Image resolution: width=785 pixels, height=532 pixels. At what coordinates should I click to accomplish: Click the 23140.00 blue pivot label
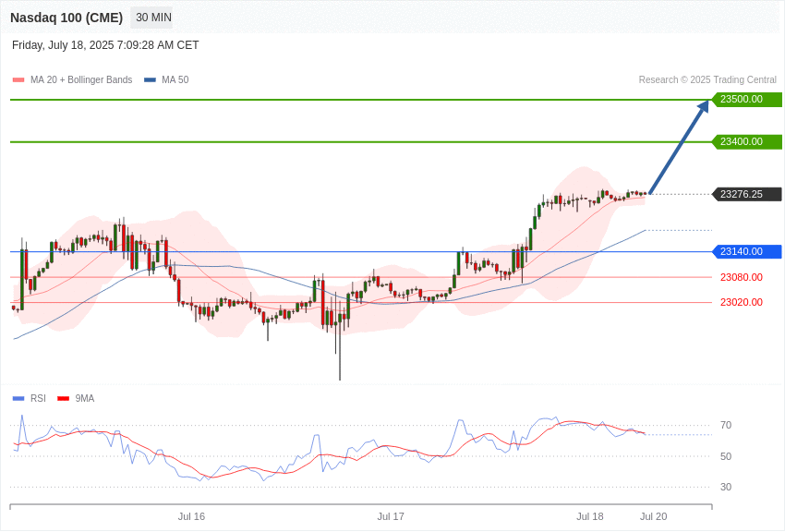(x=745, y=251)
